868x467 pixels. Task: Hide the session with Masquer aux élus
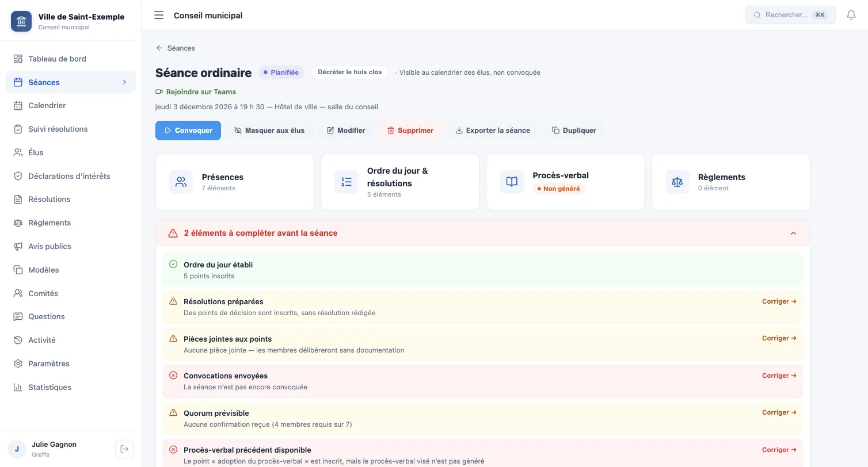[x=269, y=131]
